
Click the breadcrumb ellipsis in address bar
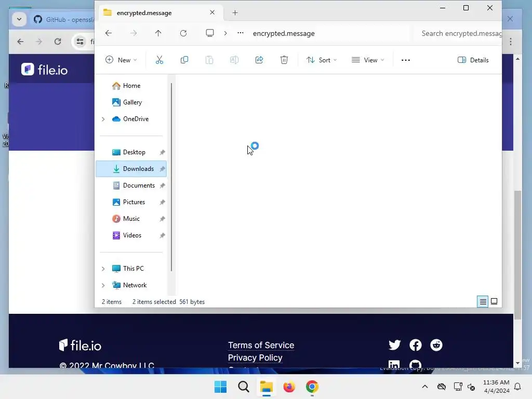(240, 33)
